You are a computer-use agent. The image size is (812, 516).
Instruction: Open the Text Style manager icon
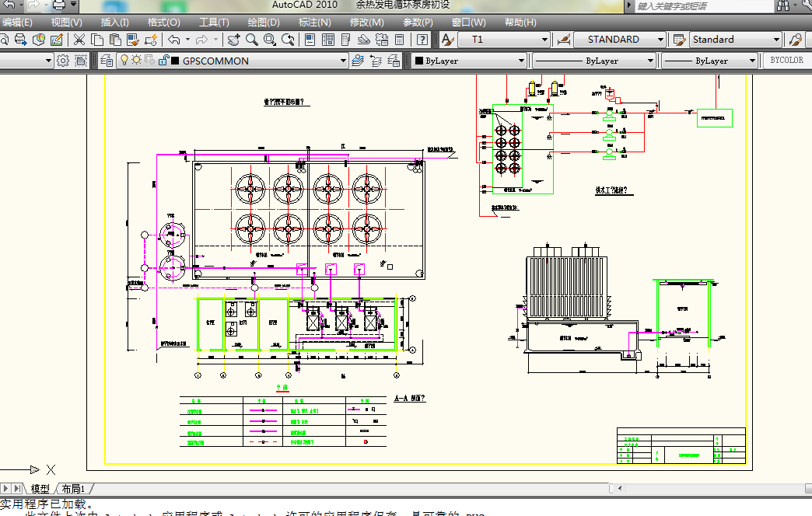tap(447, 40)
